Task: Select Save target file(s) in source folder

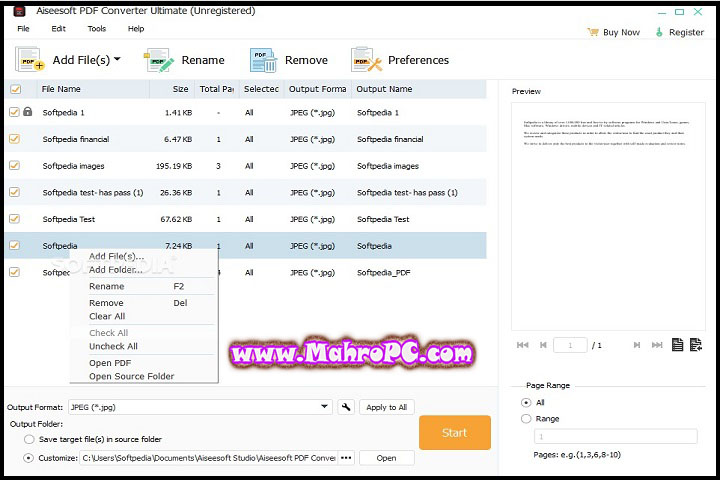Action: 29,439
